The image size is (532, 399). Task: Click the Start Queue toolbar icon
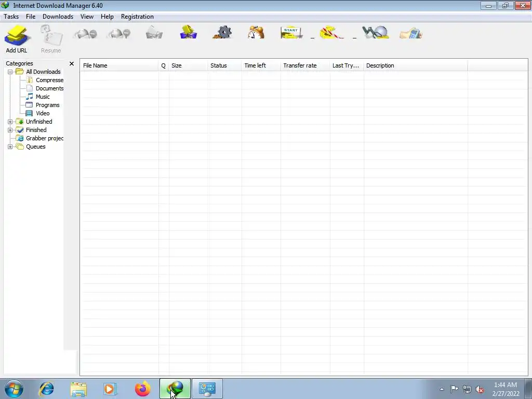[291, 33]
